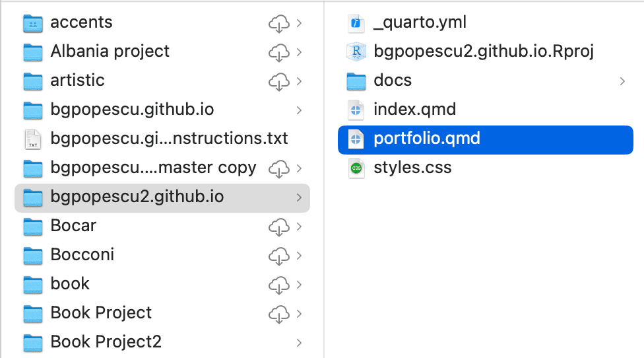Click the styles.css file icon

(356, 168)
